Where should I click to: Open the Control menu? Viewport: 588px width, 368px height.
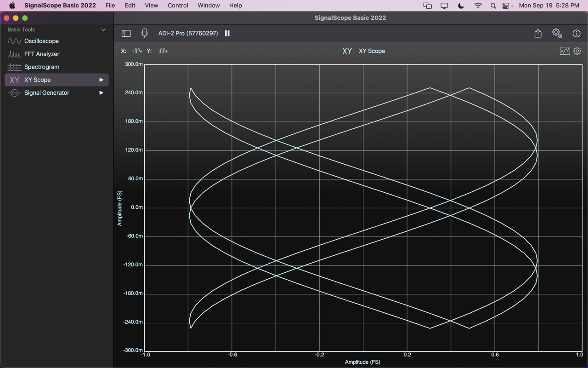[x=178, y=6]
